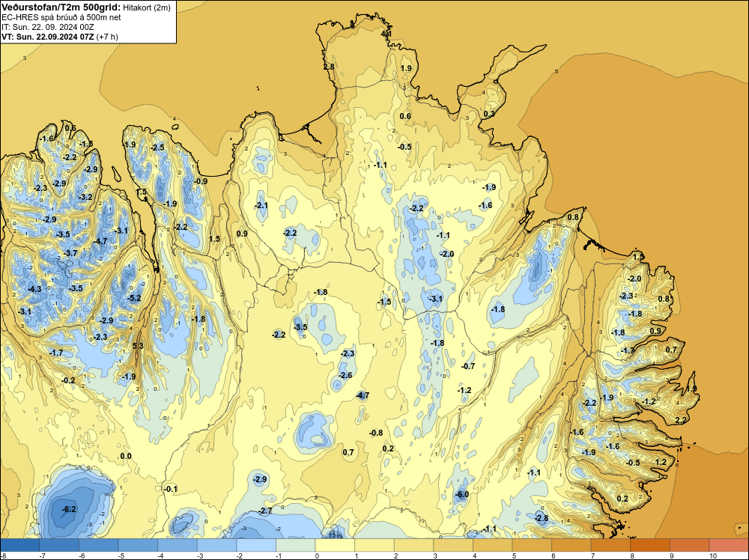Click the 10 tick label in the legend
749x560 pixels.
click(x=713, y=556)
